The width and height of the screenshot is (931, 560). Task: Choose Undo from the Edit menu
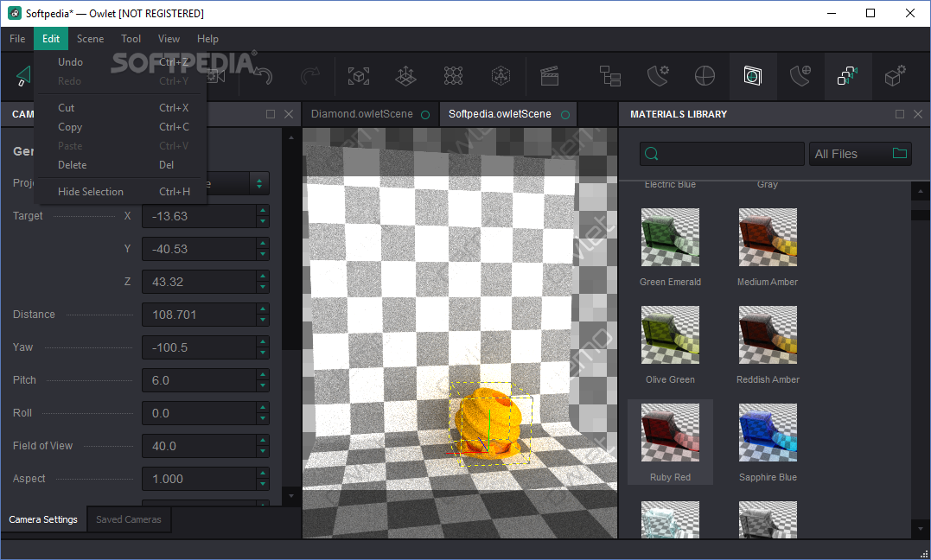[x=120, y=61]
